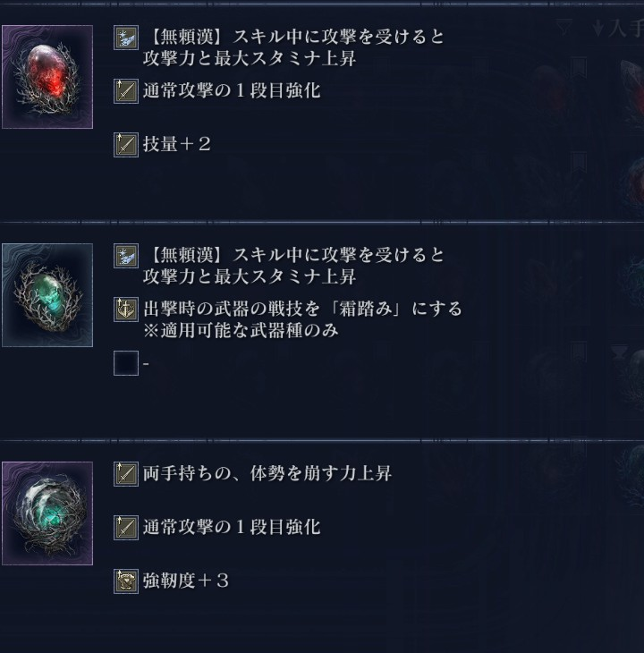Click skill icon beside first 無頼漢 effect
This screenshot has height=653, width=644.
pyautogui.click(x=126, y=38)
